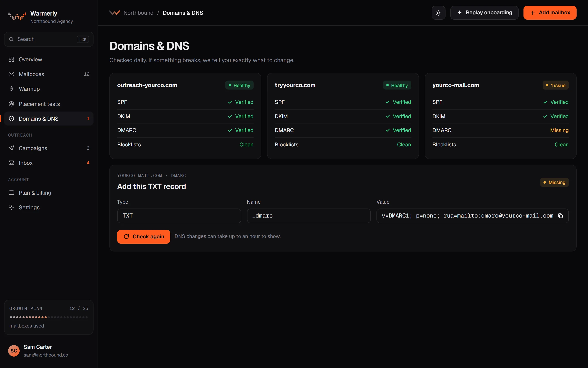Select the outreach-yourco.com domain title
588x368 pixels.
[x=147, y=85]
